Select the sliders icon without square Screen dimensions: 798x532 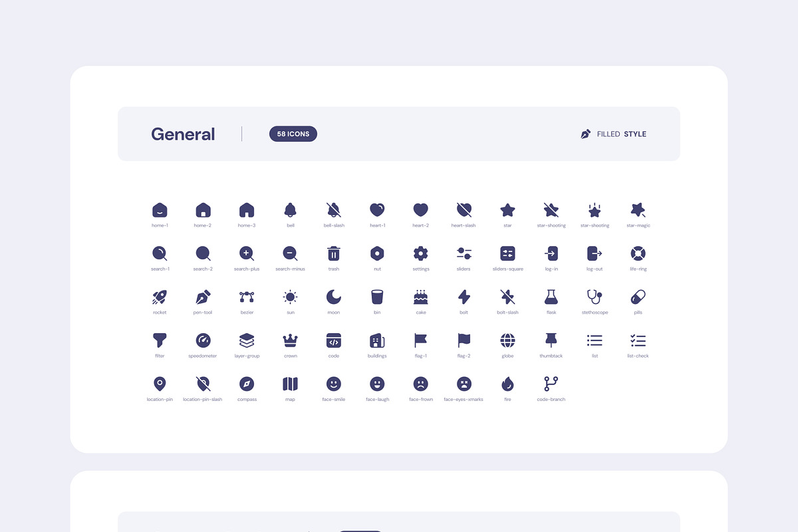tap(464, 253)
